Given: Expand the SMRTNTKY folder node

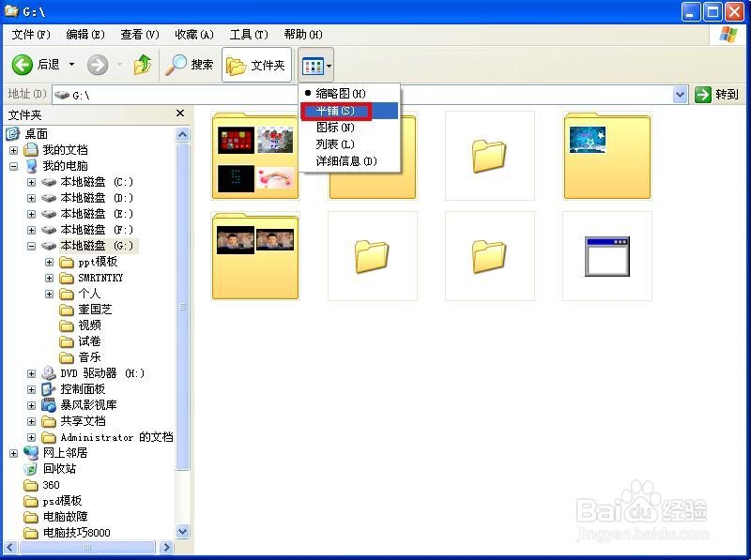Looking at the screenshot, I should [49, 278].
